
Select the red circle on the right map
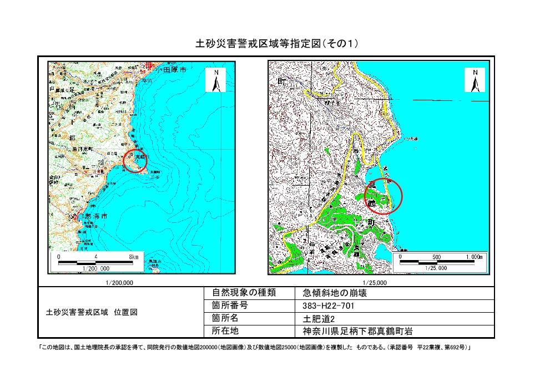384,196
